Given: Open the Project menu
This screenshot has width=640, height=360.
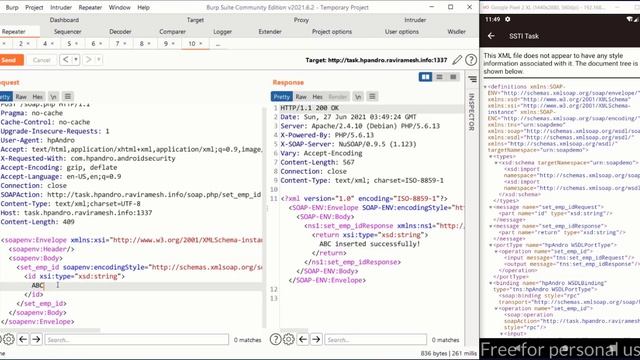Looking at the screenshot, I should (34, 7).
